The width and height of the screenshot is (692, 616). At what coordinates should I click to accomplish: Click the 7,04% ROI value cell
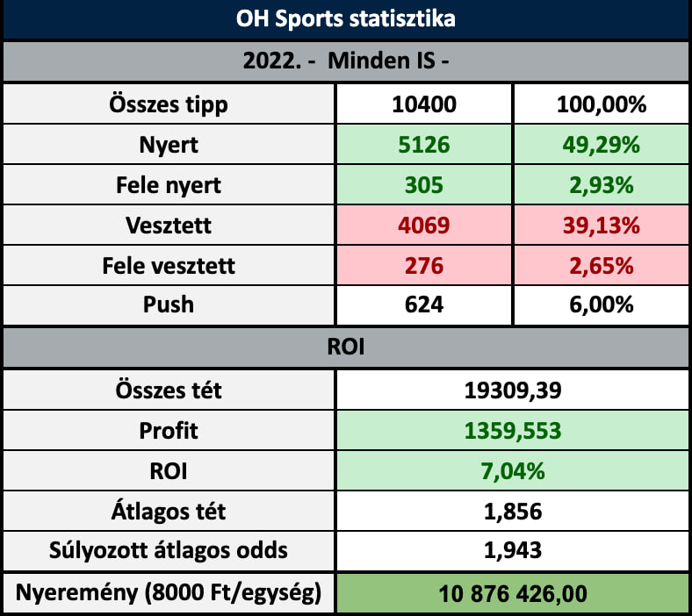click(x=513, y=471)
